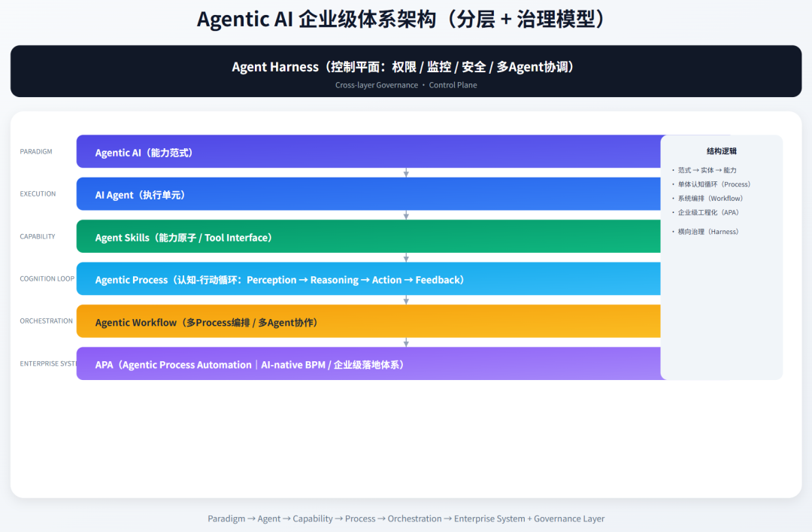Screen dimensions: 812x532
Task: Click the arrow linking Process to Agentic Workflow
Action: 406,299
